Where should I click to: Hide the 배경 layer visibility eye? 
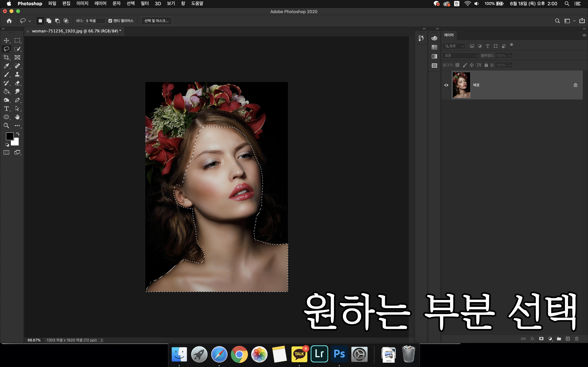(446, 85)
